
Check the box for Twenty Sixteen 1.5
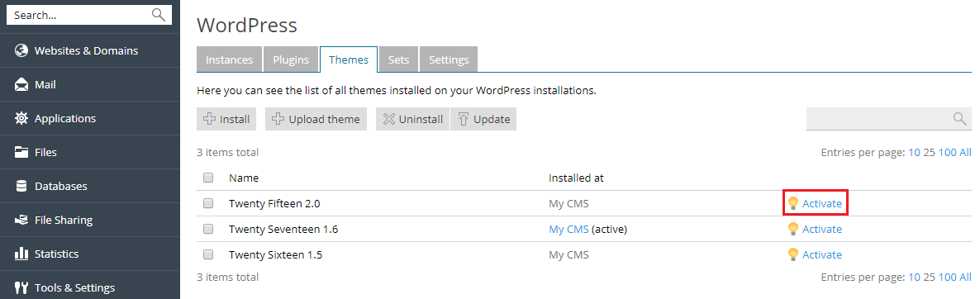click(208, 254)
